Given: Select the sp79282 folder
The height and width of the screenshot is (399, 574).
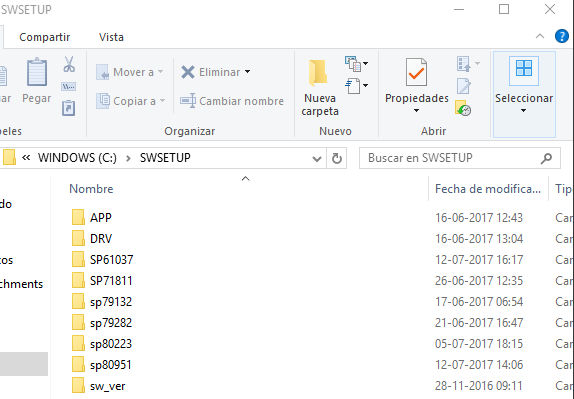Looking at the screenshot, I should point(111,323).
